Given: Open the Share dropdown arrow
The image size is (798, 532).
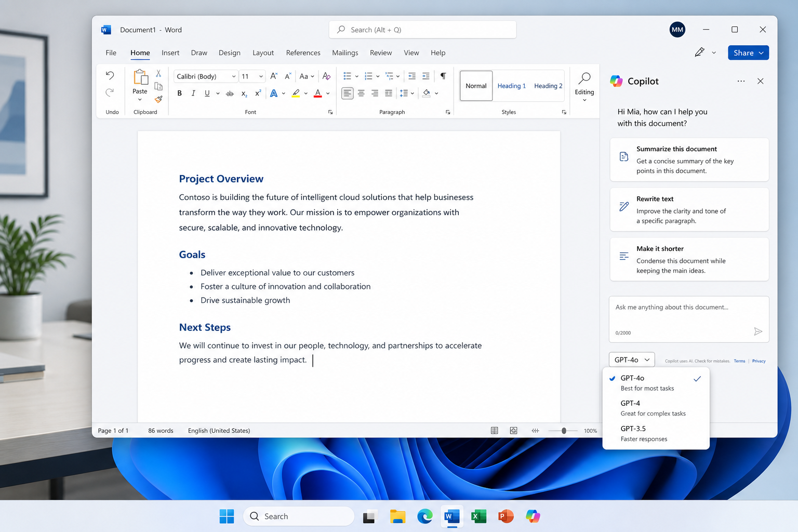Looking at the screenshot, I should [761, 53].
